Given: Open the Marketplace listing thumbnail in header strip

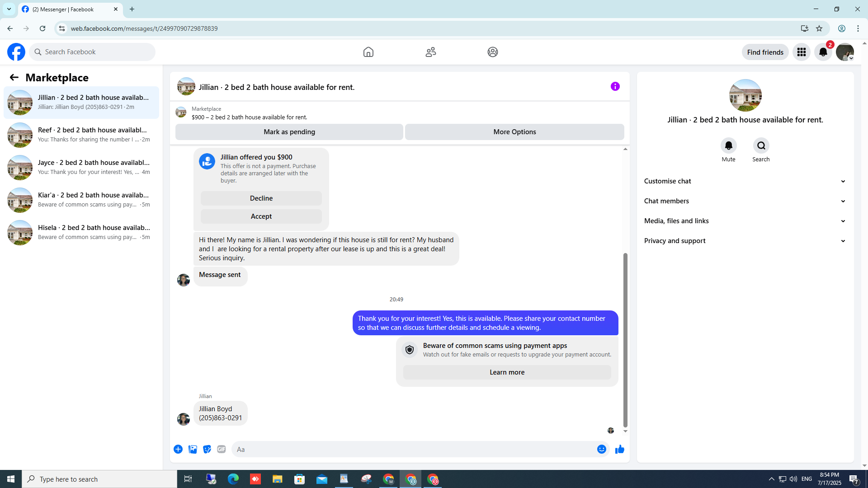Looking at the screenshot, I should click(181, 112).
